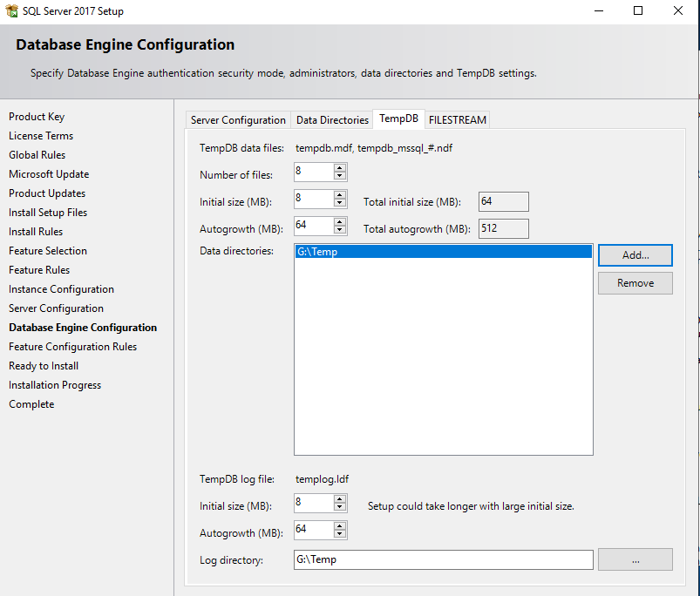700x596 pixels.
Task: Click Product Key in setup steps
Action: coord(37,117)
